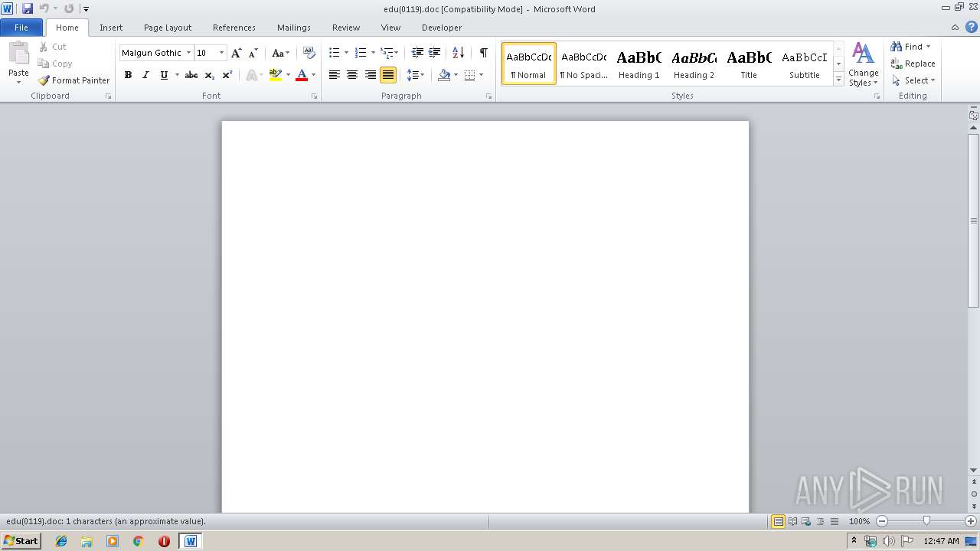Click the Save icon in Quick Access Toolbar
Viewport: 980px width, 551px height.
click(x=28, y=8)
